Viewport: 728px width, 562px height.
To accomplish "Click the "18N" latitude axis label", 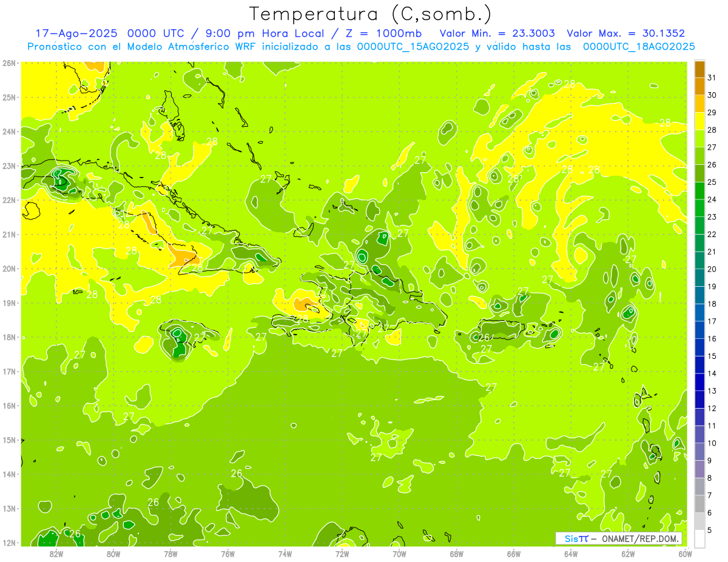I will (9, 337).
